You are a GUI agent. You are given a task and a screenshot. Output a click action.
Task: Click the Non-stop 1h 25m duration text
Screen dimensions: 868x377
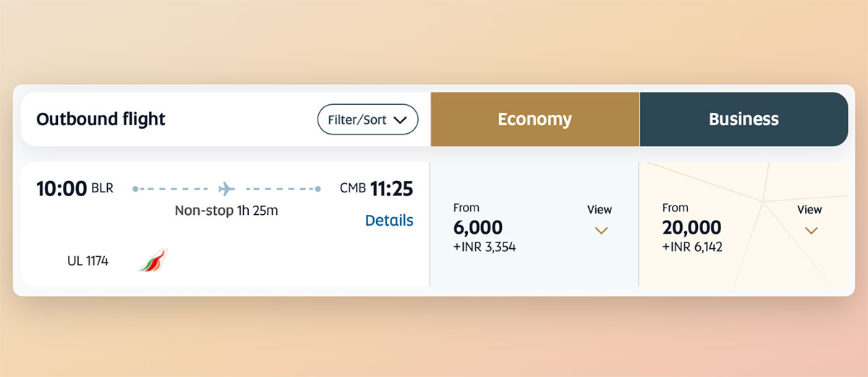pyautogui.click(x=226, y=211)
